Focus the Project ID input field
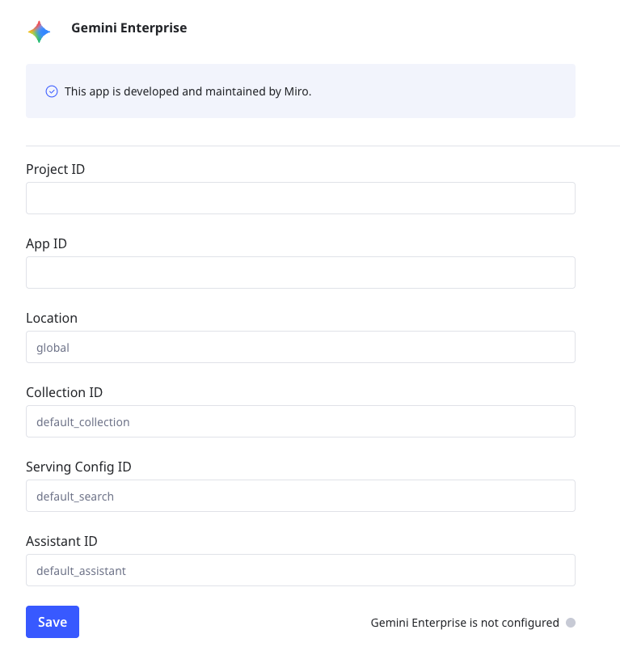Screen dimensions: 620x672 point(301,198)
